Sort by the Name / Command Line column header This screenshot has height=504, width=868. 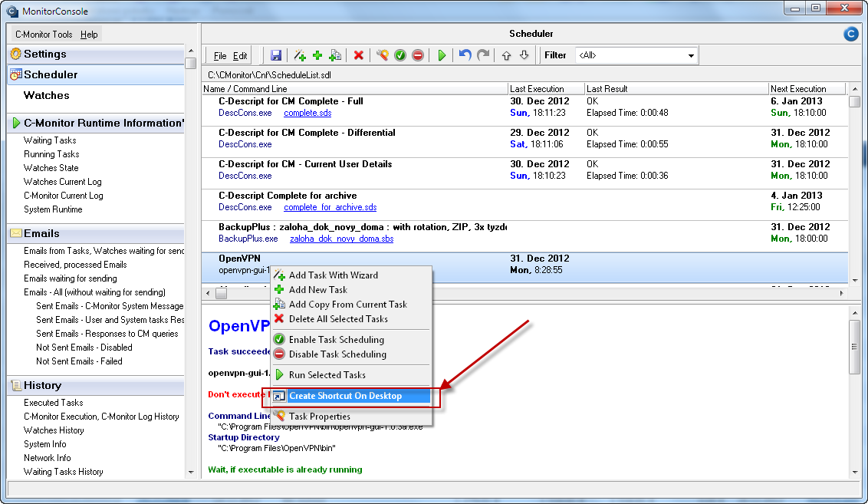point(355,89)
